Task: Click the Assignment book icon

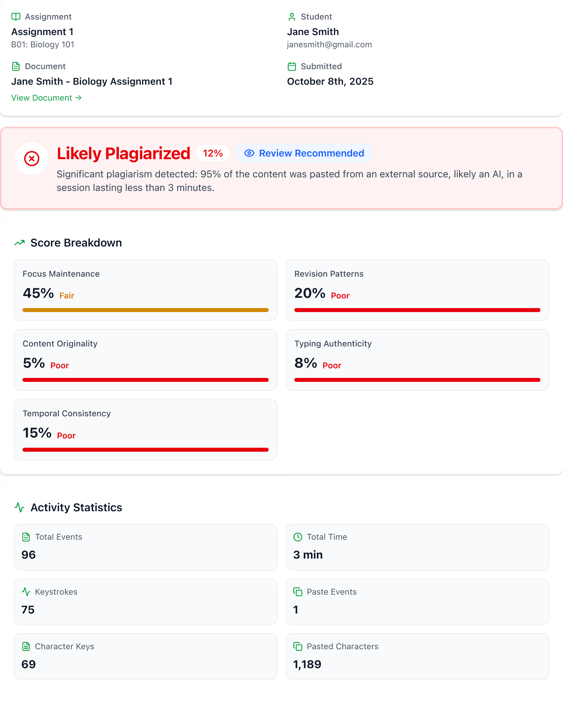Action: [16, 17]
